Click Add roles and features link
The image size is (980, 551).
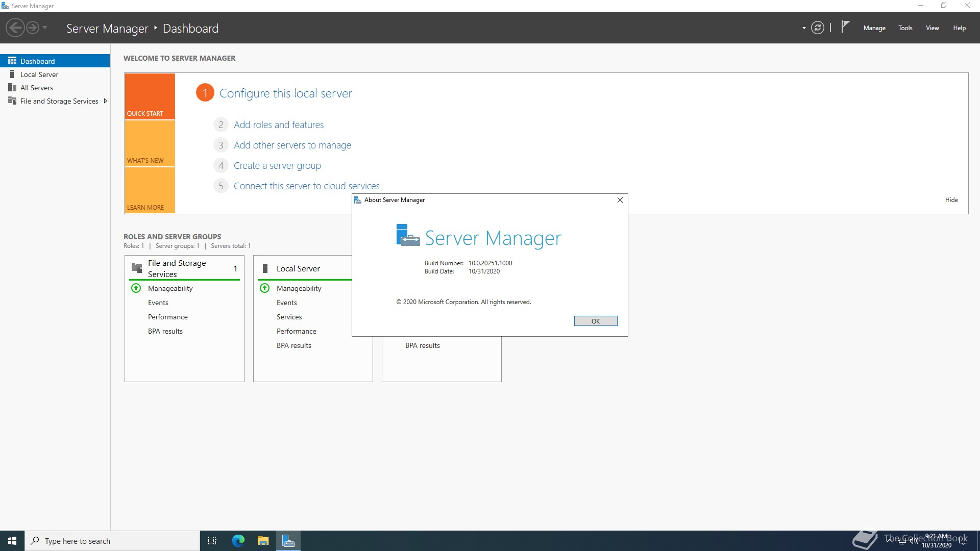point(279,124)
